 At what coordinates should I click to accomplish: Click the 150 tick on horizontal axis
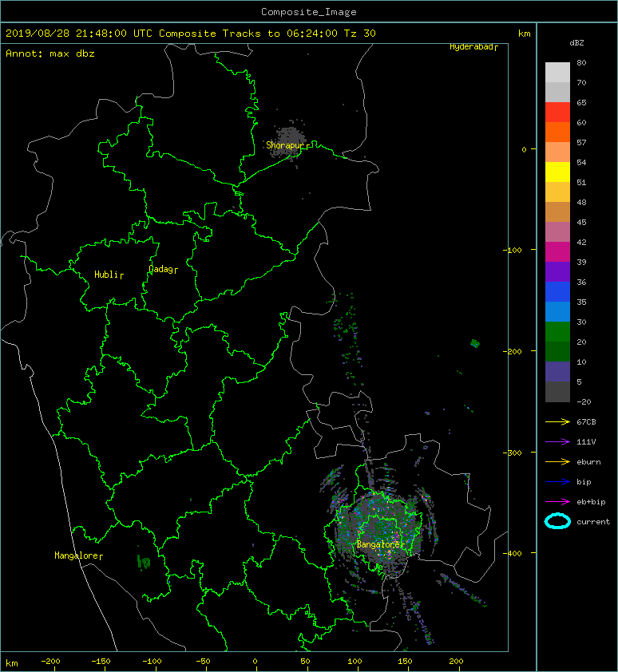click(406, 662)
